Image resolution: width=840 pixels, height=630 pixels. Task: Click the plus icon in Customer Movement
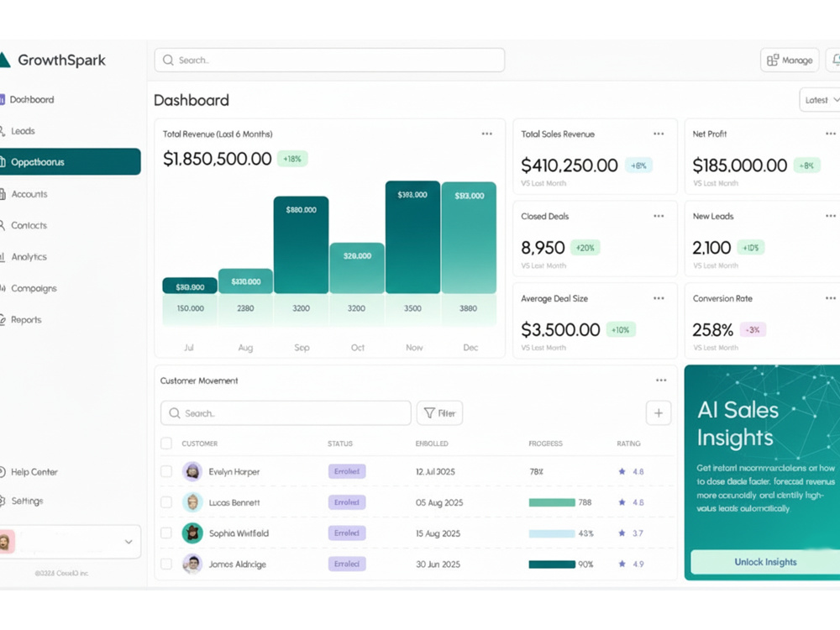pos(659,413)
